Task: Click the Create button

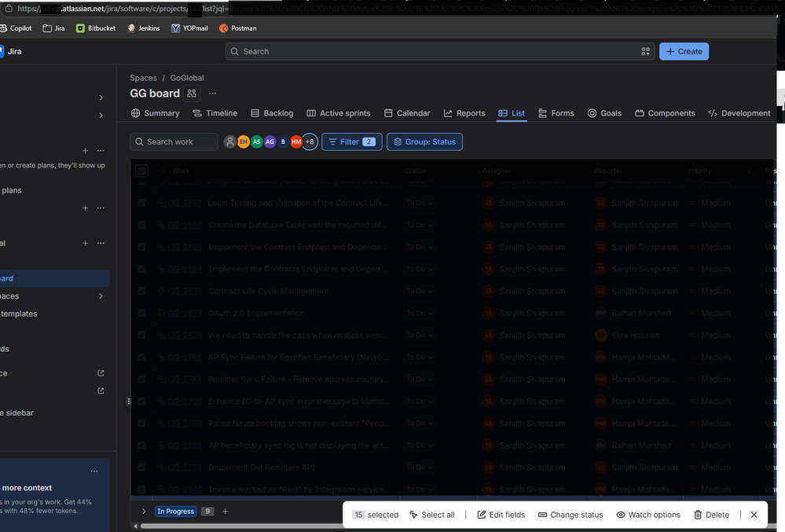Action: (684, 52)
